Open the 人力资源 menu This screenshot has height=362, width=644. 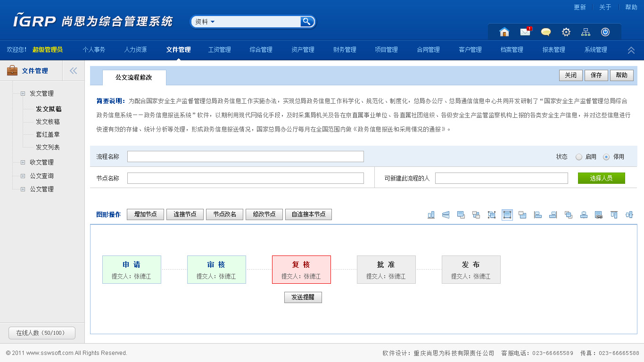135,49
